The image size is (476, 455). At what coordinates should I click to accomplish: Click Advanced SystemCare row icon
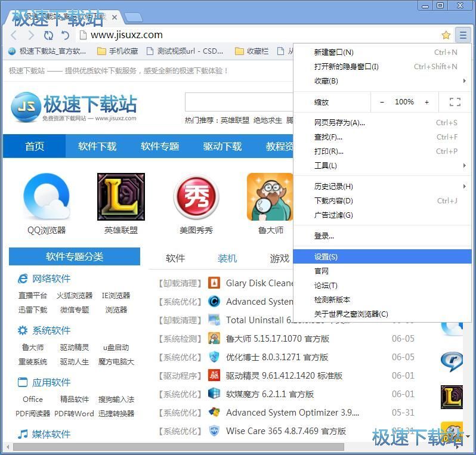214,301
